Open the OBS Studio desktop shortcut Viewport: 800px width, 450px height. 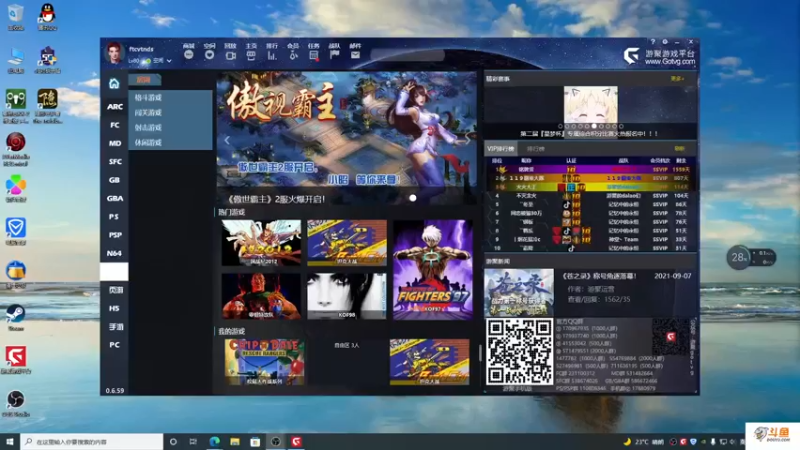click(15, 403)
